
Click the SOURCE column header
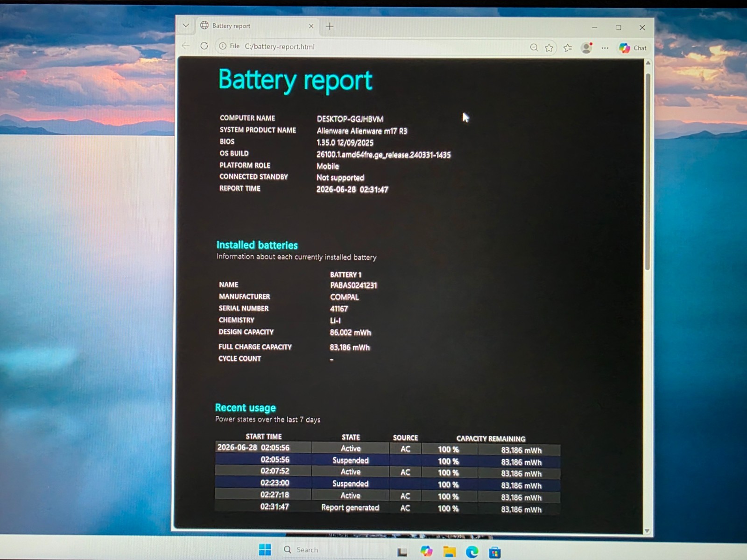tap(405, 438)
